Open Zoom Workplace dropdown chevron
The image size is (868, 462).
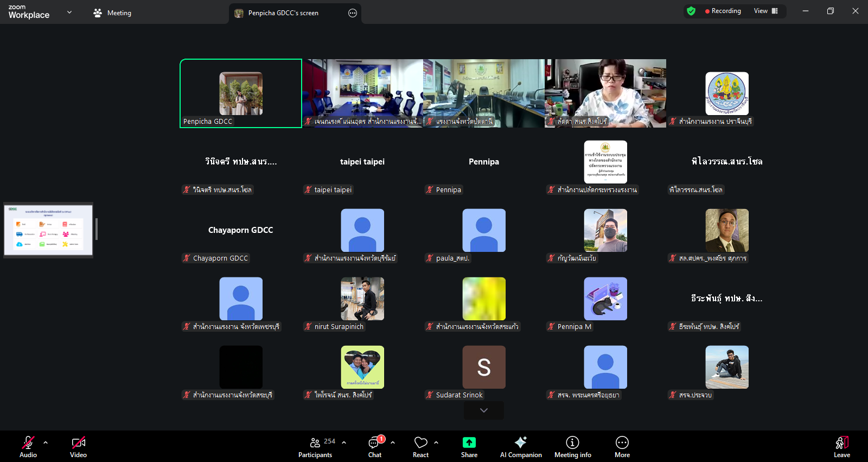click(69, 12)
